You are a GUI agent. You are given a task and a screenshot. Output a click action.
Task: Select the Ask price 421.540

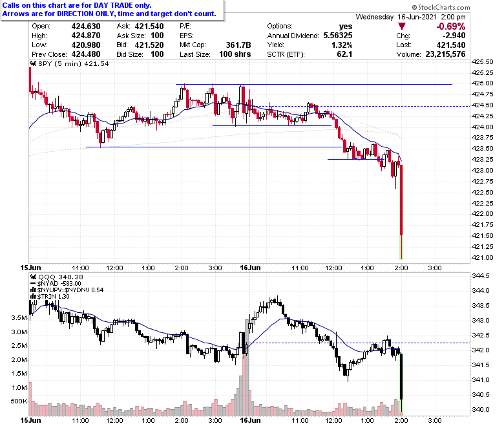click(x=149, y=27)
